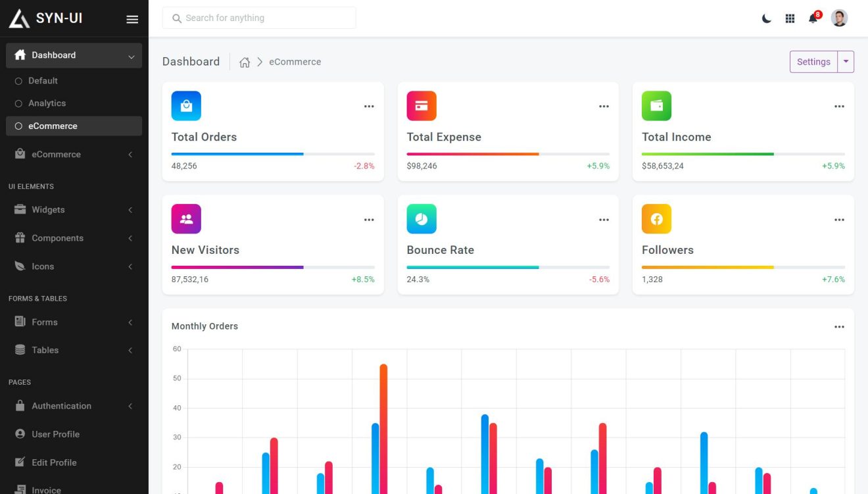The height and width of the screenshot is (494, 868).
Task: Click the Total Expense wallet icon
Action: point(422,105)
